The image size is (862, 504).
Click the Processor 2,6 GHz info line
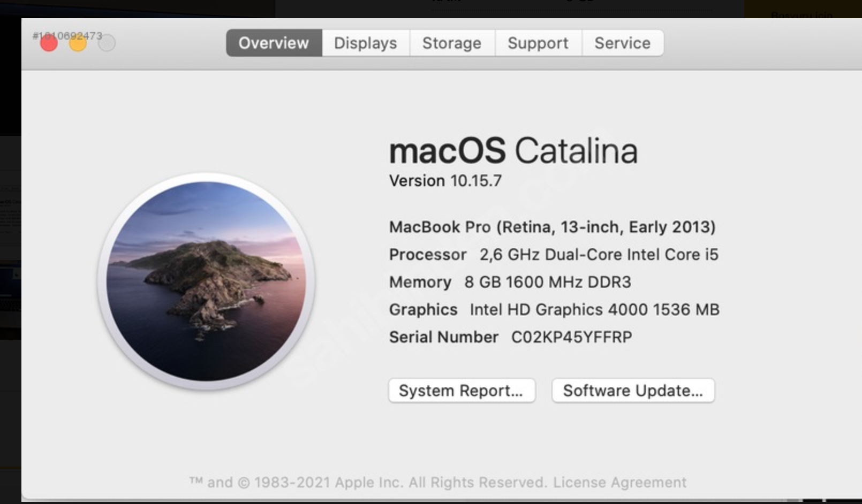[x=553, y=255]
